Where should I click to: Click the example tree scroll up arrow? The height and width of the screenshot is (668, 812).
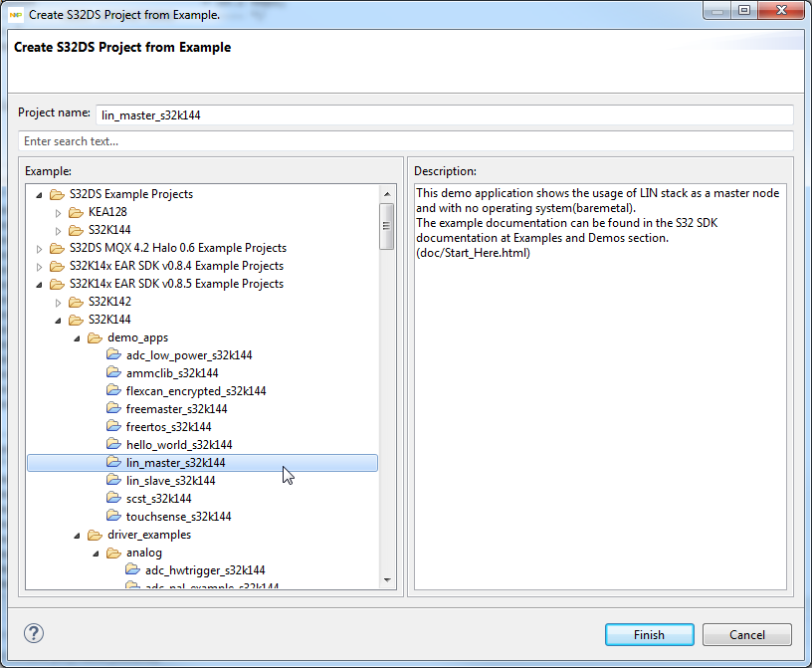point(387,194)
